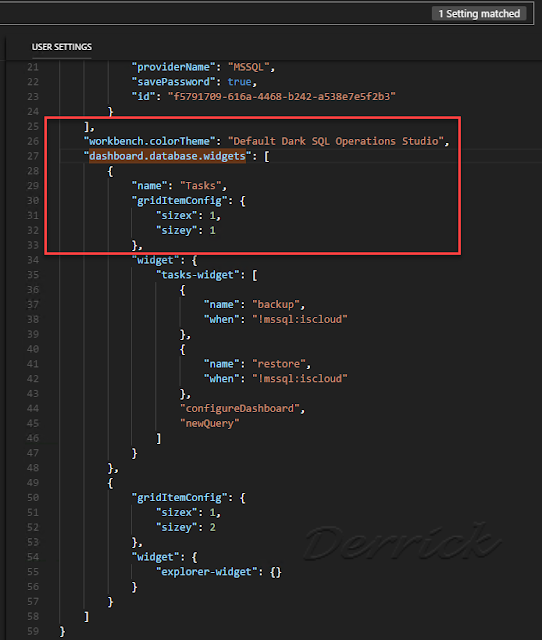Click the true value for savePassword
Viewport: 542px width, 640px height.
(240, 82)
